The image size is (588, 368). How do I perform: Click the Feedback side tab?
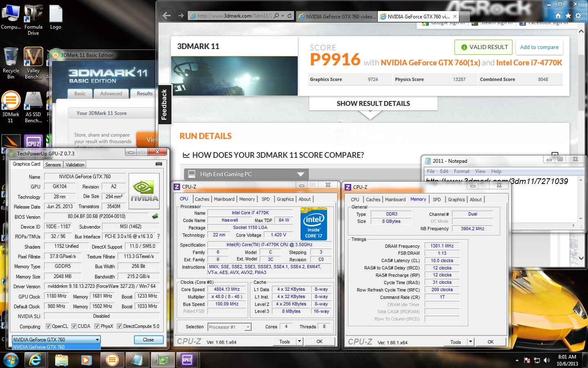click(x=164, y=105)
